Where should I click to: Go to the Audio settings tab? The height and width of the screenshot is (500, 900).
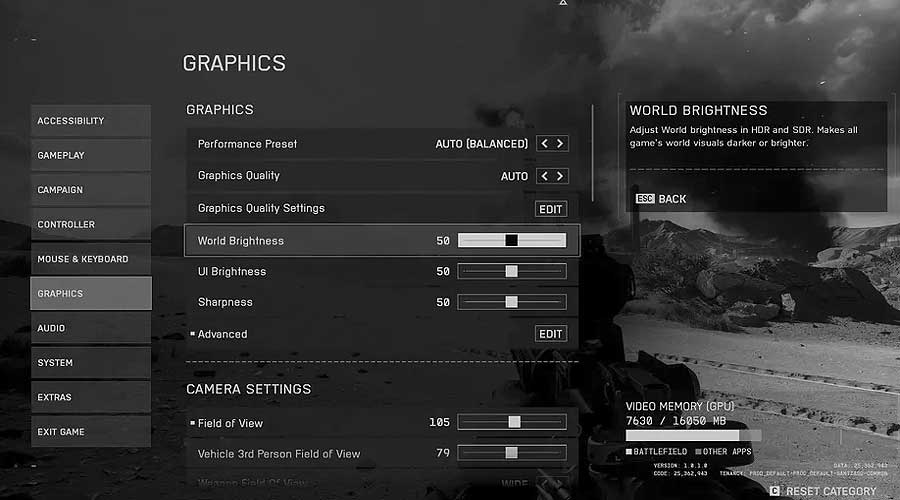[x=91, y=328]
